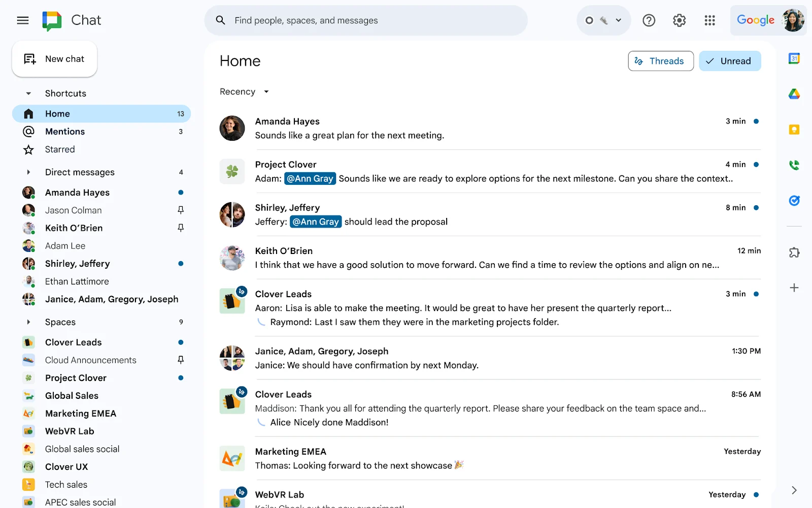The width and height of the screenshot is (812, 508).
Task: Start a New chat
Action: (x=54, y=58)
